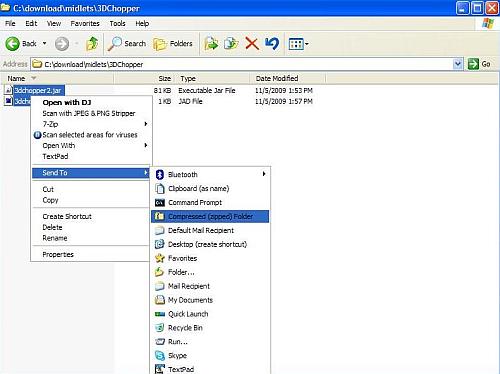Send to Mail Recipient entry
Viewport: 500px width, 374px height.
210,286
